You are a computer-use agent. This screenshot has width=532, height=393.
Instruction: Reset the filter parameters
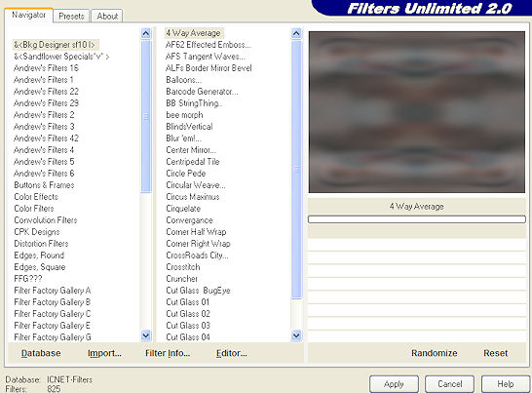(x=495, y=353)
